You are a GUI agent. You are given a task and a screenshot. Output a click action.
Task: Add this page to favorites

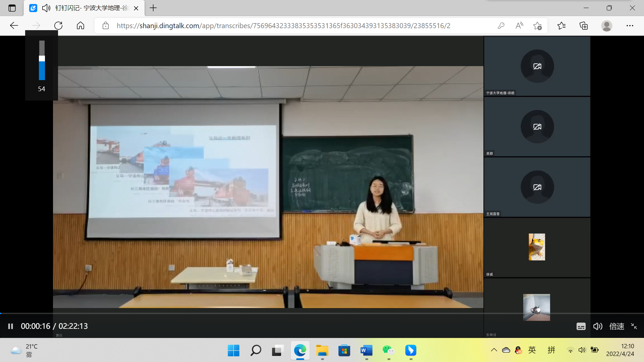(x=537, y=26)
